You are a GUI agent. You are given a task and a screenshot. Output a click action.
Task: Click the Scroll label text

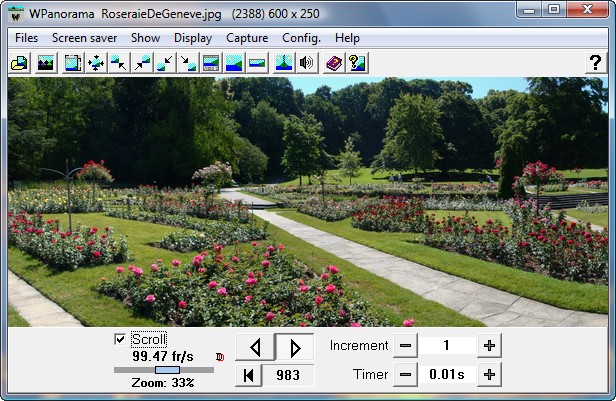149,339
